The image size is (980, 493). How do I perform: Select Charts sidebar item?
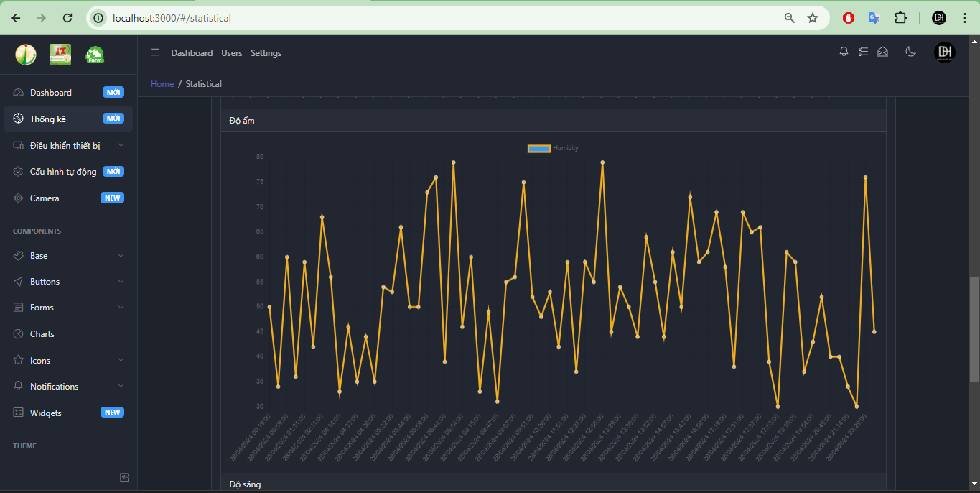click(x=69, y=334)
